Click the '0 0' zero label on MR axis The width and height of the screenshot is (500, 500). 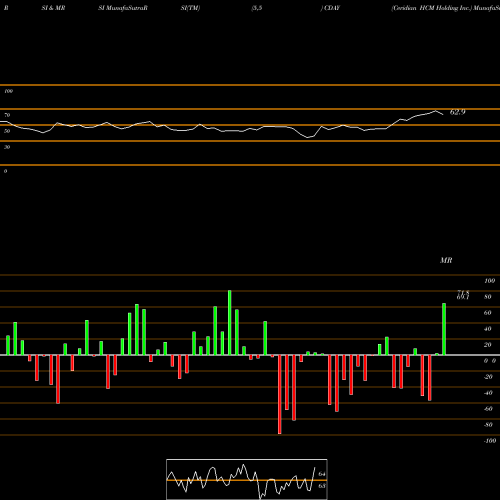tap(490, 361)
